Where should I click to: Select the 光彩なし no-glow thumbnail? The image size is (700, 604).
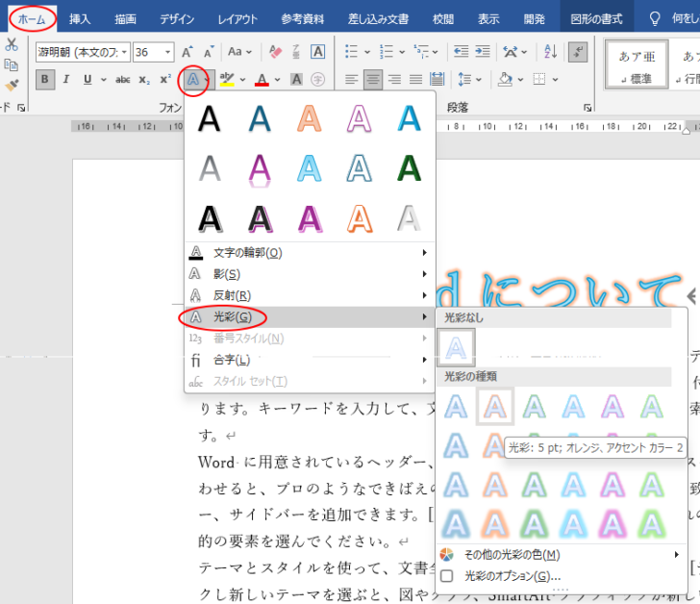point(456,347)
